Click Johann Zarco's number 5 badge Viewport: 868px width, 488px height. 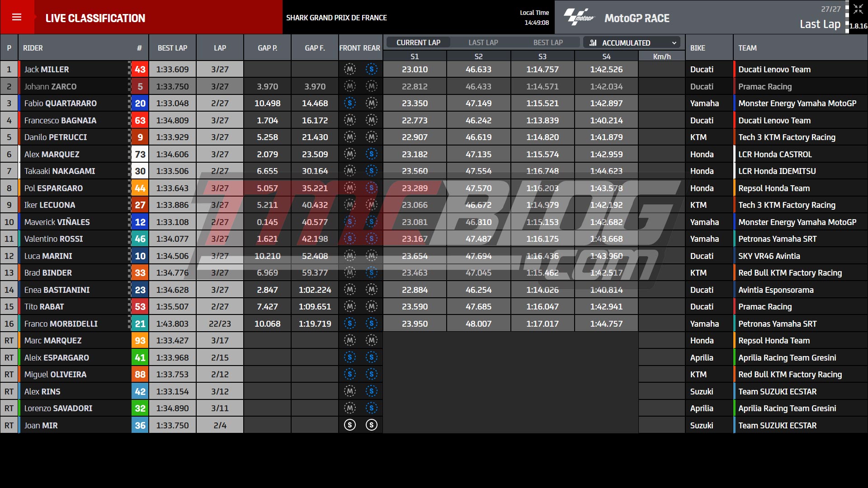(x=140, y=86)
